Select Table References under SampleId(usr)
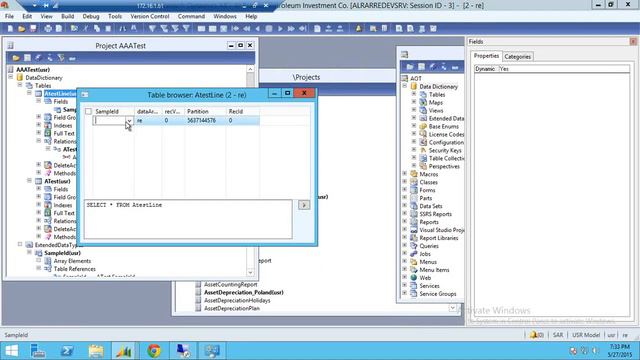The image size is (640, 360). click(x=74, y=269)
